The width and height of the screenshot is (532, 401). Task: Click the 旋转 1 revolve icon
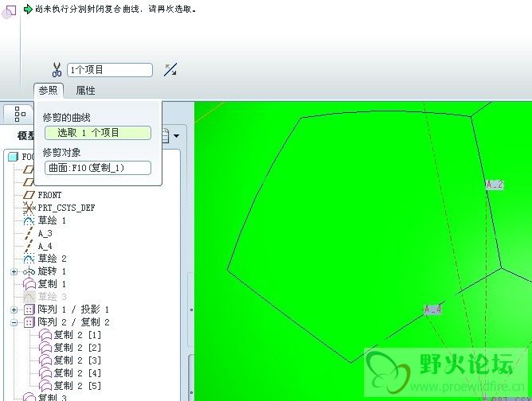29,271
